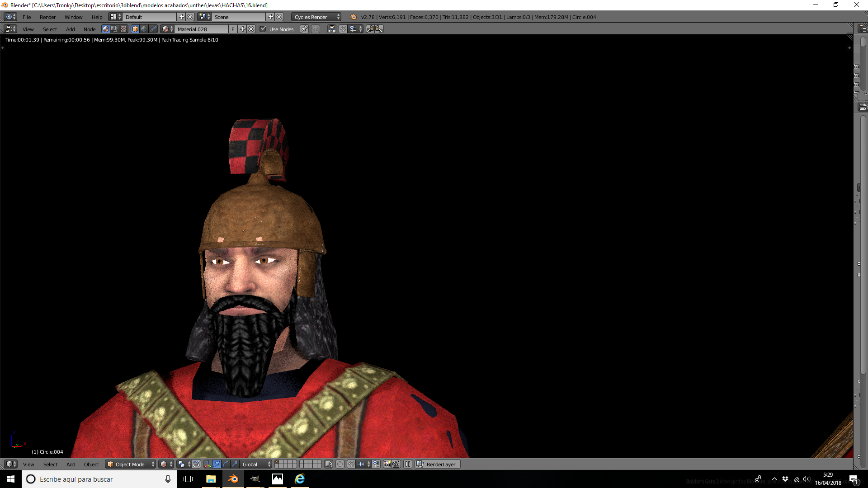Render OpenGL image of viewport
This screenshot has height=488, width=868.
click(387, 464)
